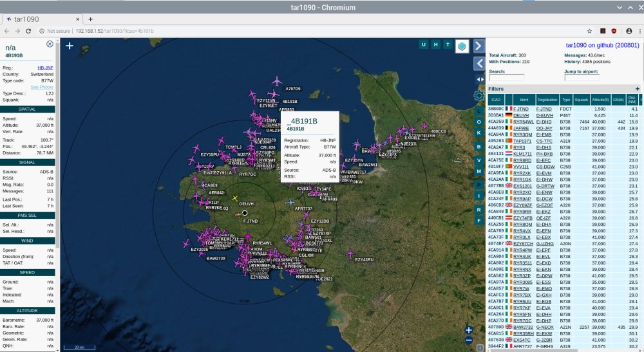This screenshot has width=644, height=352.
Task: Sort table by Type column
Action: click(566, 100)
